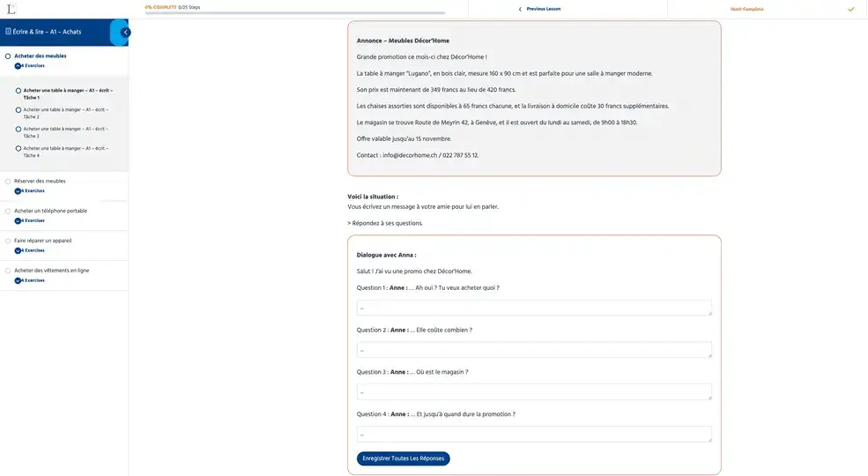Open the Écrire & lire – A1 – Achats course title

(48, 32)
